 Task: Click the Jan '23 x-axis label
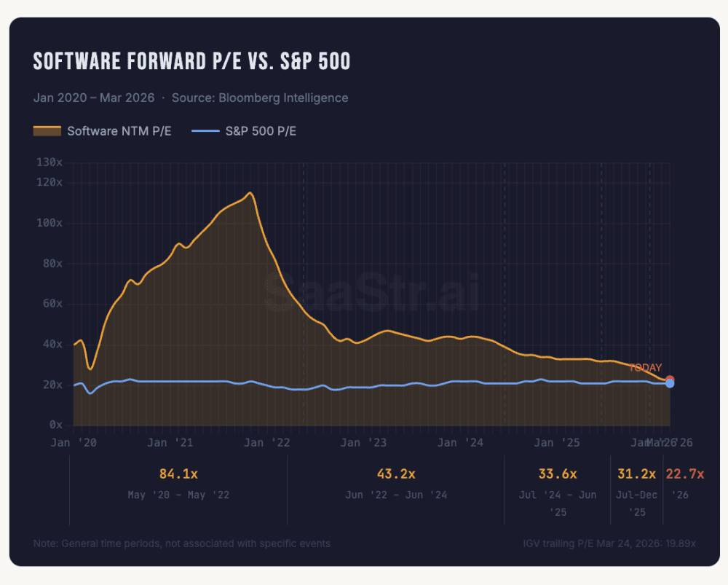pos(363,443)
